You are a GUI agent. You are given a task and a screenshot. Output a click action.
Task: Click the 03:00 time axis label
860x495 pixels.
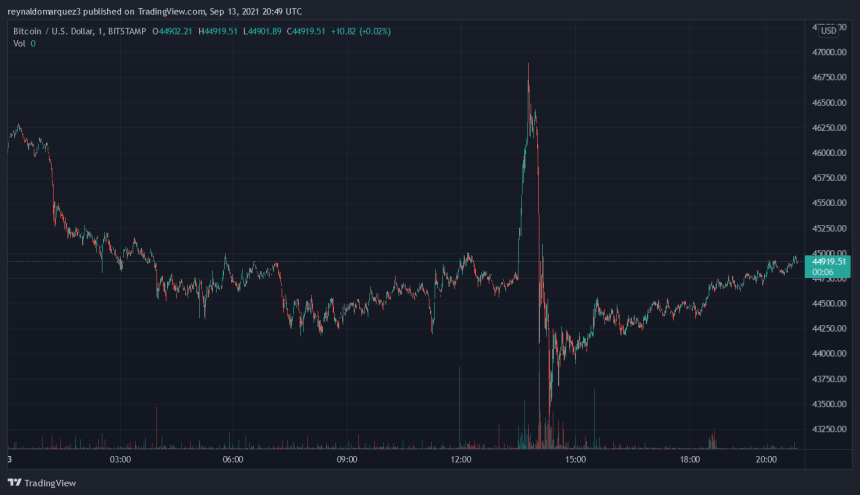pyautogui.click(x=120, y=460)
